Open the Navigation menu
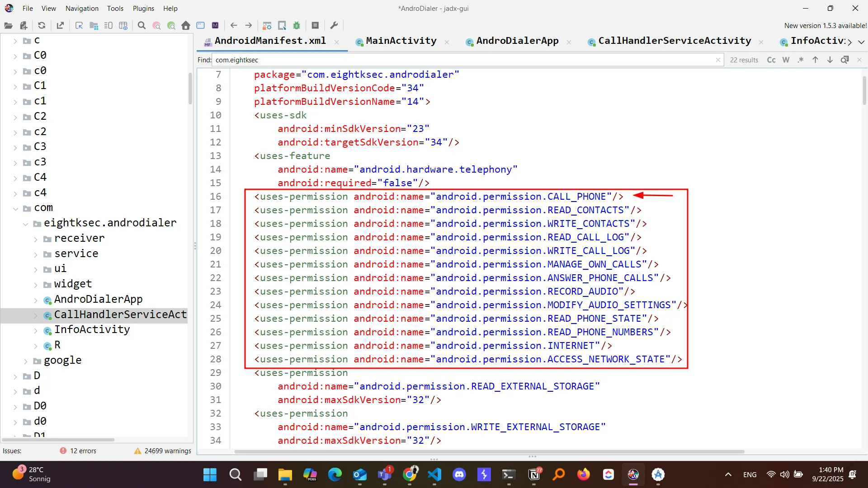 coord(81,8)
